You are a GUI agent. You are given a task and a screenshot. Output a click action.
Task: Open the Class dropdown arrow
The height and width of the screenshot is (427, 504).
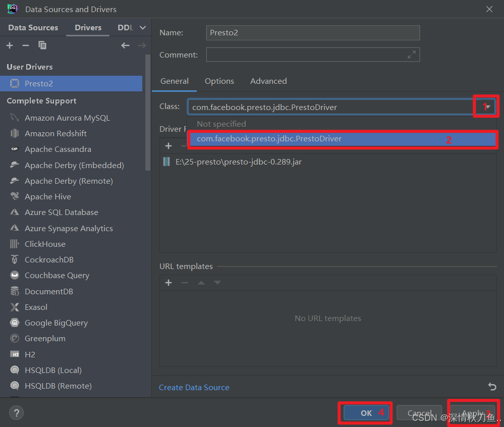[488, 107]
